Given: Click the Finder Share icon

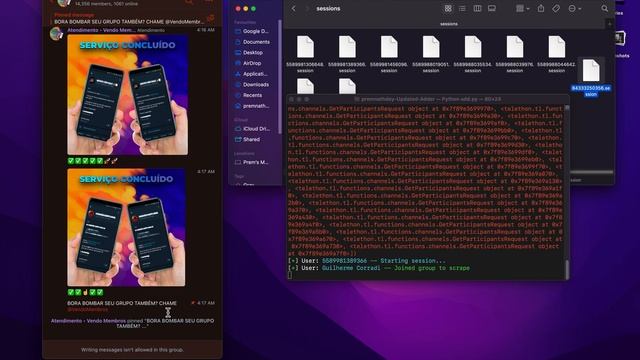Looking at the screenshot, I should (541, 9).
